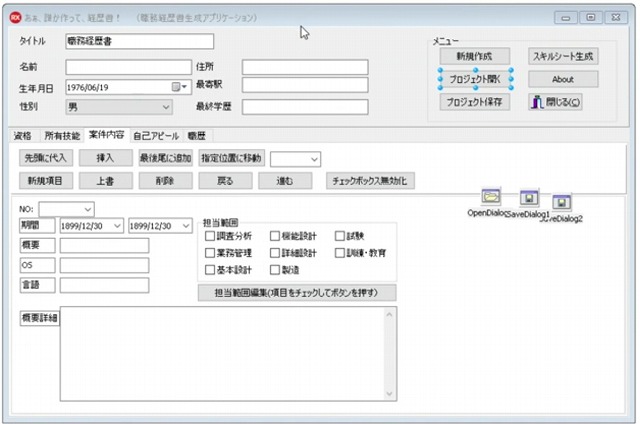The width and height of the screenshot is (640, 424).
Task: Open the period start date dropdown
Action: [x=117, y=226]
